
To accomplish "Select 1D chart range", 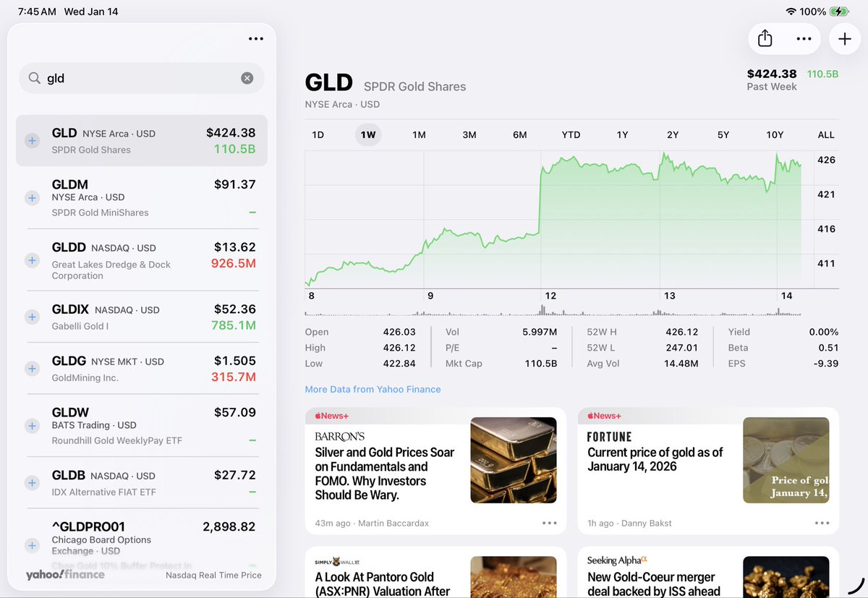I will point(318,134).
